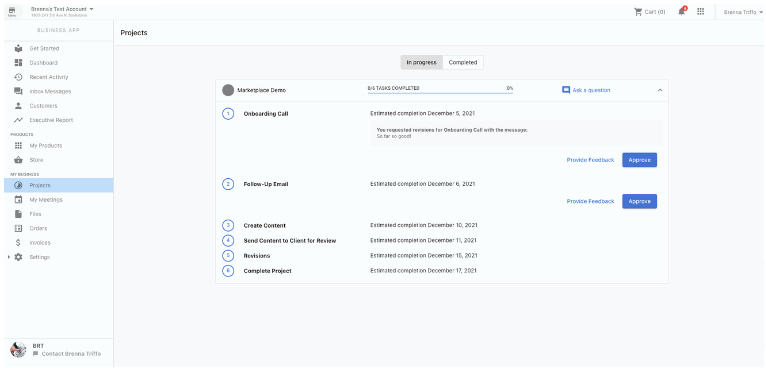
Task: Open the Get Started sidebar icon
Action: [x=19, y=48]
